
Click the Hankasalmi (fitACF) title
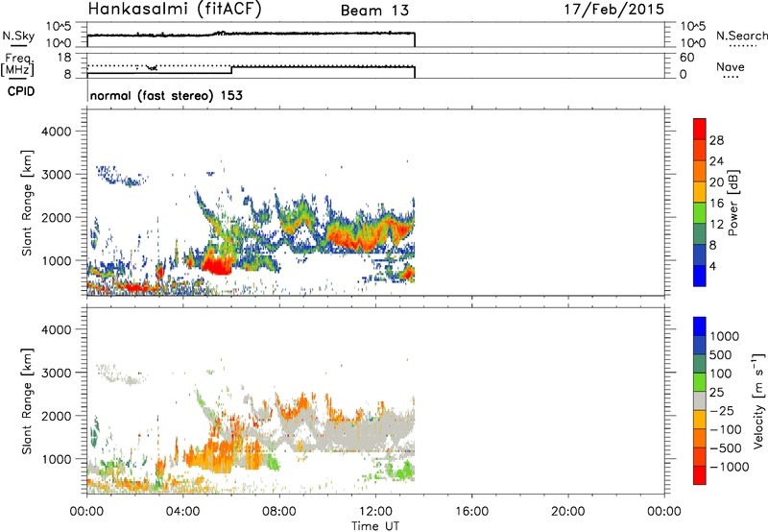click(175, 10)
